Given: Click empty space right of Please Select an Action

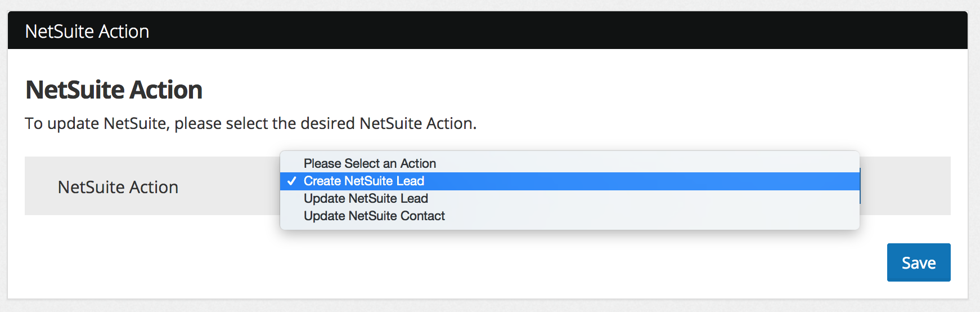Looking at the screenshot, I should [619, 164].
